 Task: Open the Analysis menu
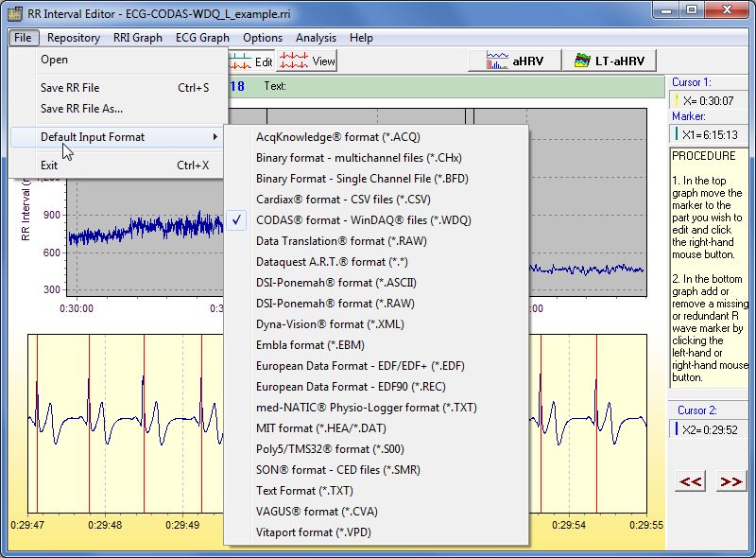316,38
